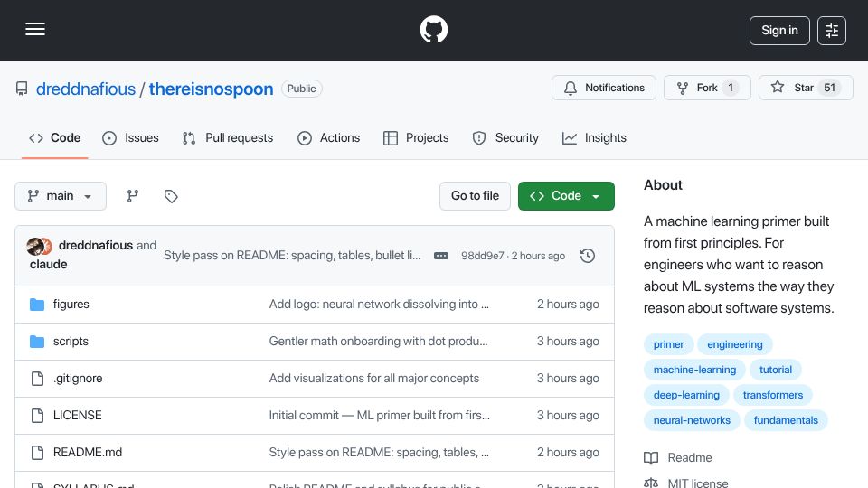Open appearance settings sliders icon

coord(832,31)
